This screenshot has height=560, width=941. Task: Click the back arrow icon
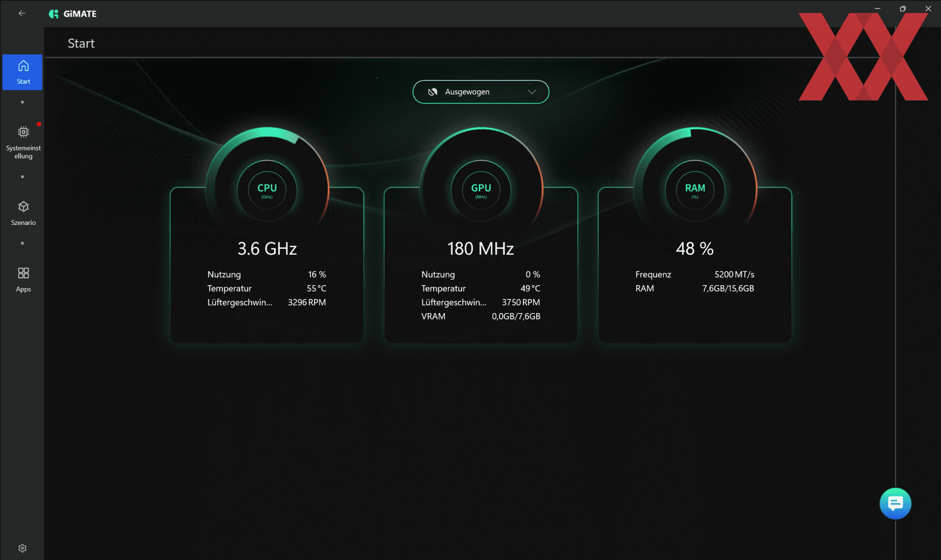pos(22,13)
